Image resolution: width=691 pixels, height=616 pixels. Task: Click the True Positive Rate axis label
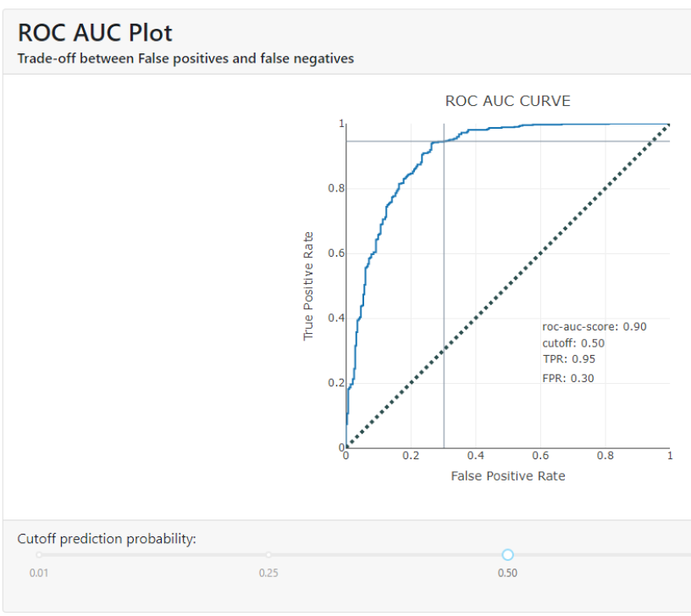[309, 283]
